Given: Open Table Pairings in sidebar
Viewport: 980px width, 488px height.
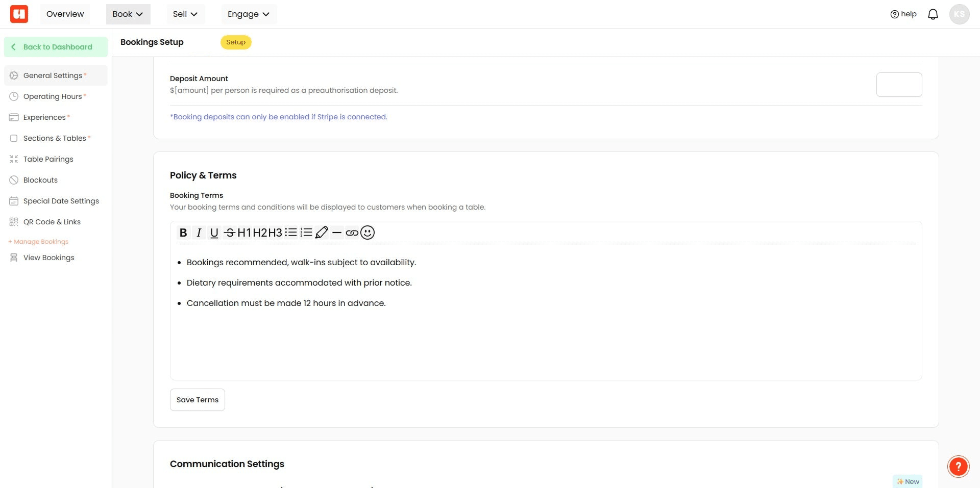Looking at the screenshot, I should pos(56,159).
